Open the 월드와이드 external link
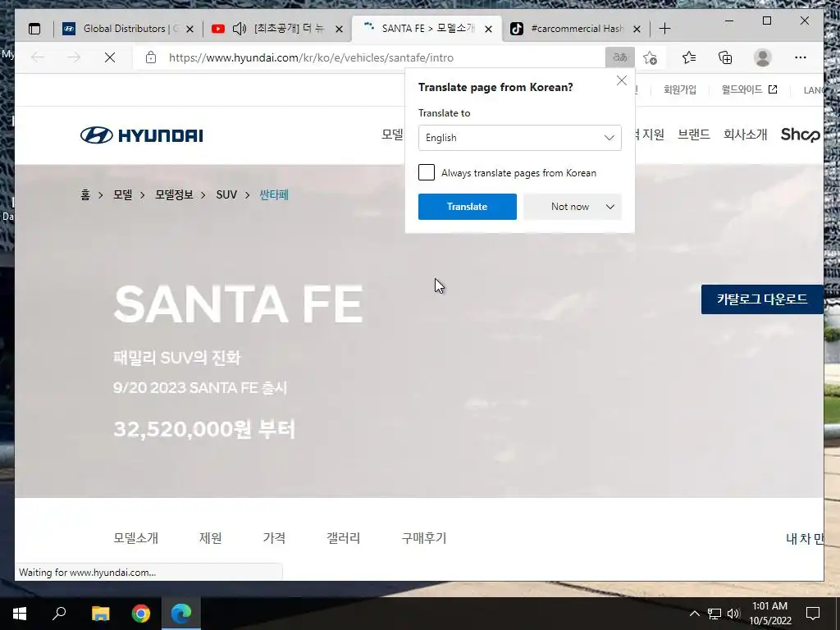 coord(749,89)
